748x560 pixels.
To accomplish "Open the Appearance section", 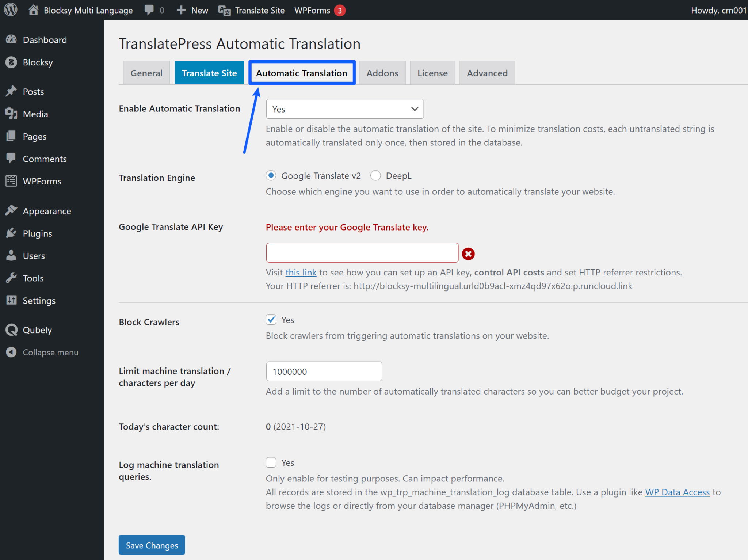I will [47, 211].
